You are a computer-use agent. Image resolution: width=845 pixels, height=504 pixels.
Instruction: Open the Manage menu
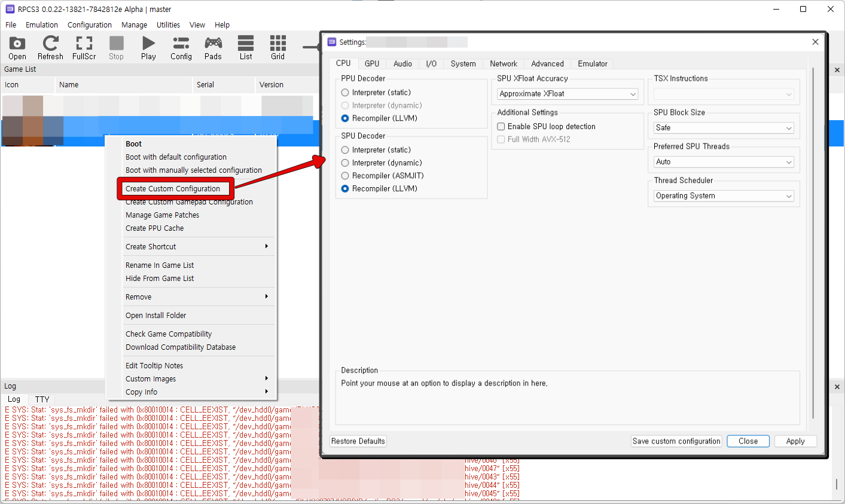pos(134,25)
